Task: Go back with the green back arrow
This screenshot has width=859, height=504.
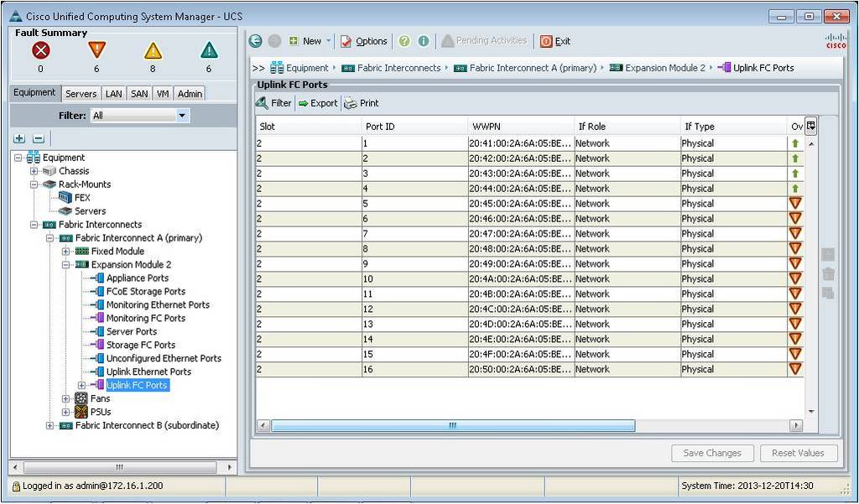Action: pos(255,41)
